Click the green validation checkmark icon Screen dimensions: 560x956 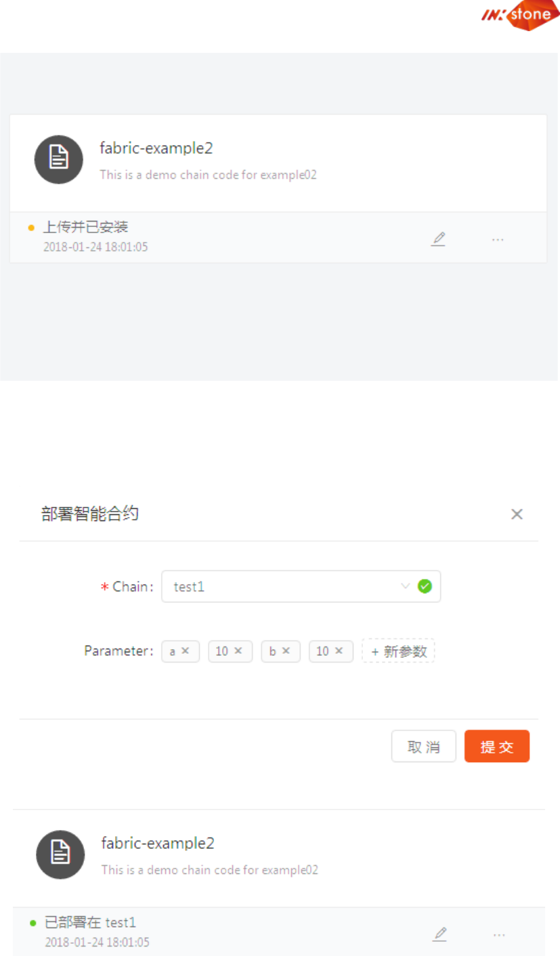click(425, 587)
